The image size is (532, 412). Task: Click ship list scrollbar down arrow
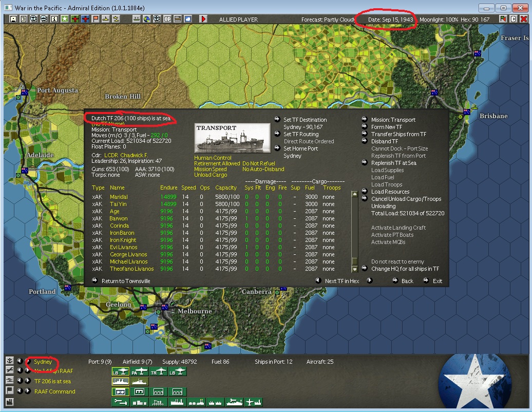click(x=354, y=269)
